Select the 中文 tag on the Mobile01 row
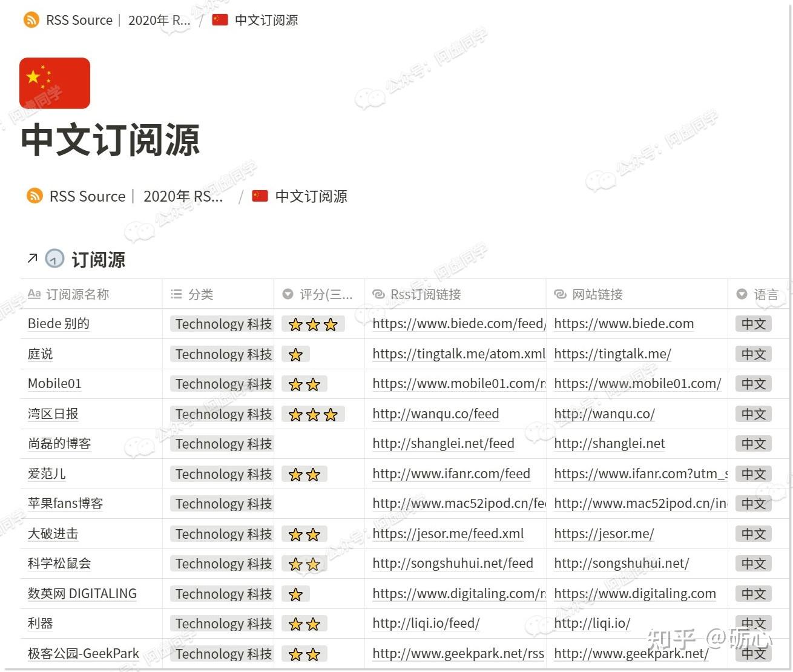Screen dimensions: 793x672 click(x=752, y=383)
